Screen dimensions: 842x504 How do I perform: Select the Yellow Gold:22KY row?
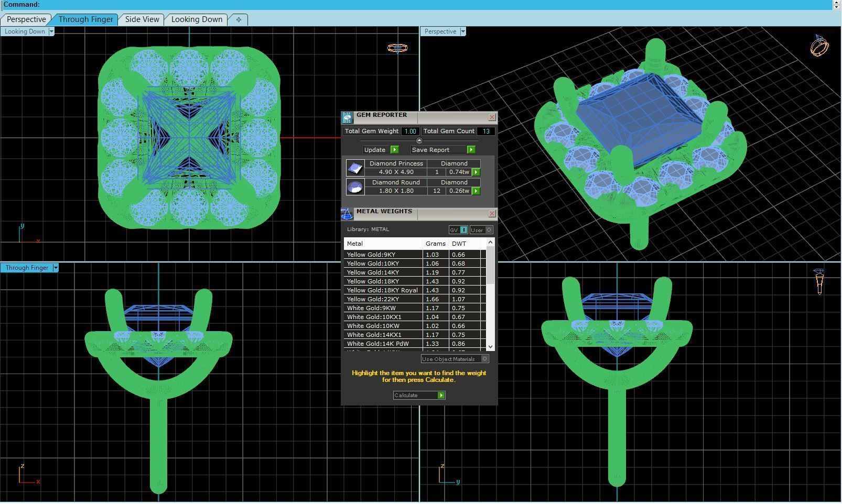click(415, 299)
